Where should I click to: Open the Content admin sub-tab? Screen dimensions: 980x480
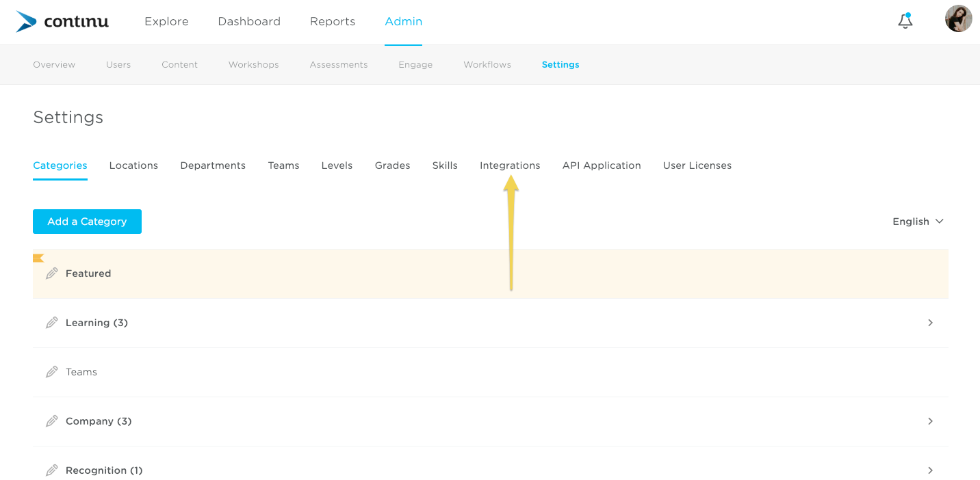point(180,64)
